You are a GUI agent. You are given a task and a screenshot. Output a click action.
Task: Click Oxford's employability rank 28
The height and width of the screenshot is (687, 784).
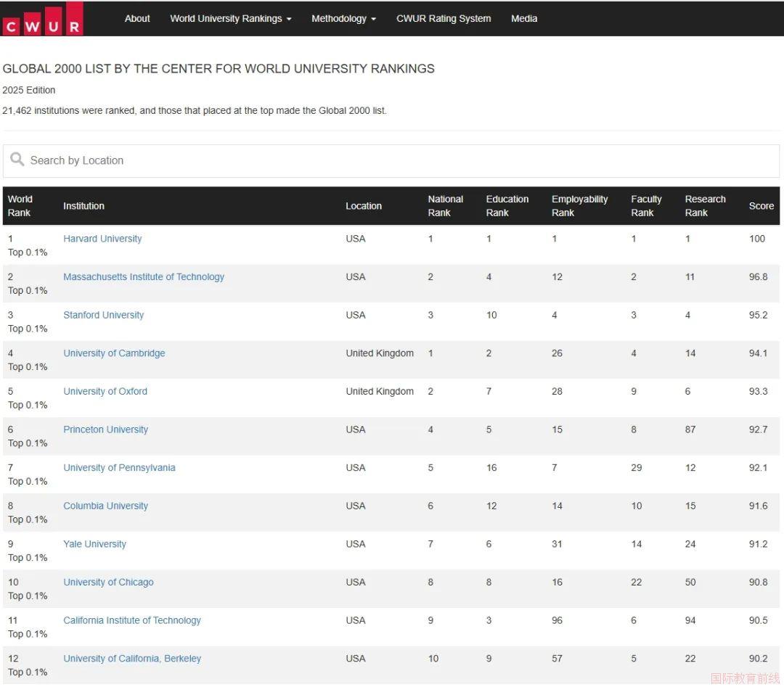pos(557,391)
